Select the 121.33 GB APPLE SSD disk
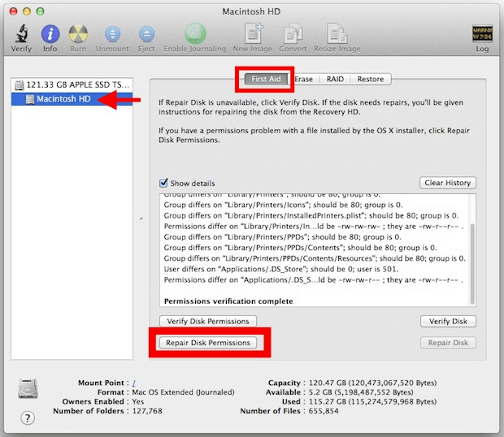 point(72,84)
